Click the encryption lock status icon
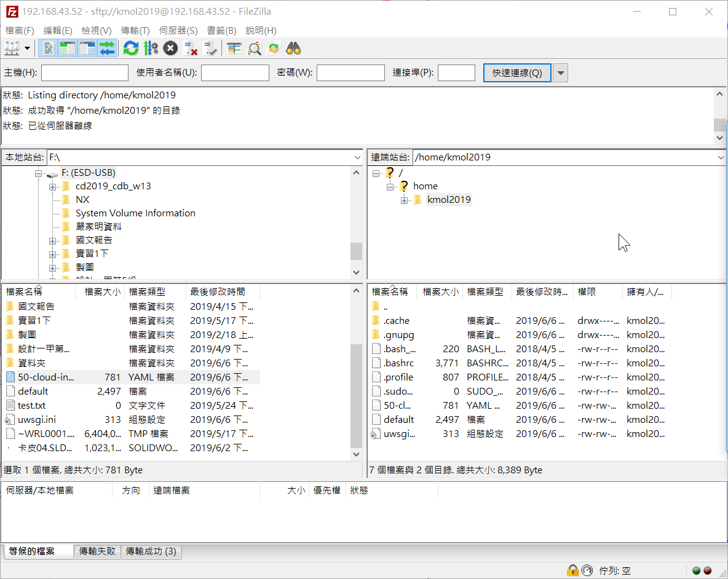The image size is (728, 579). pyautogui.click(x=572, y=570)
